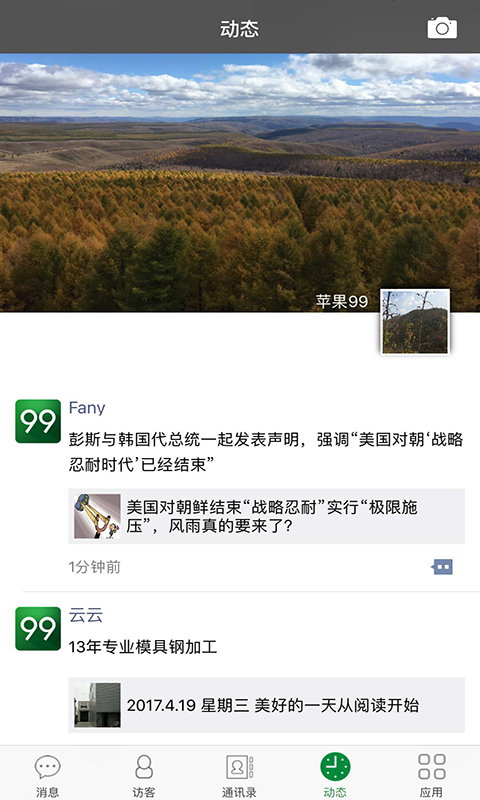This screenshot has width=480, height=800.
Task: Open the Fany username link
Action: [87, 408]
